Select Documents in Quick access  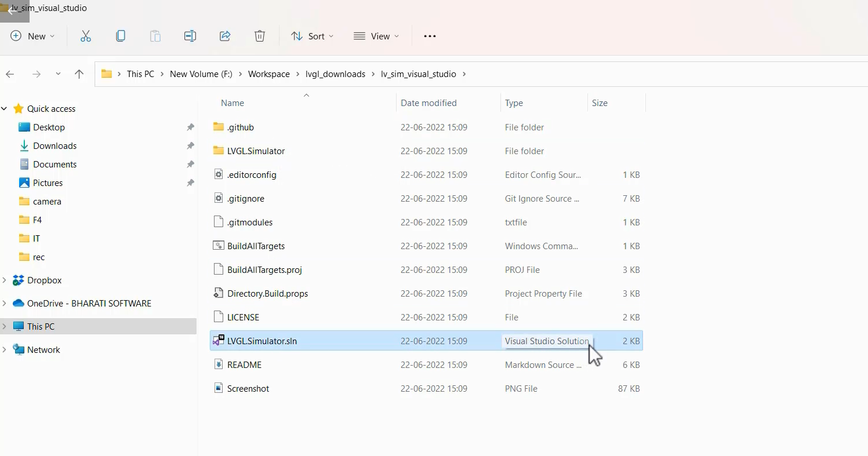pos(55,164)
